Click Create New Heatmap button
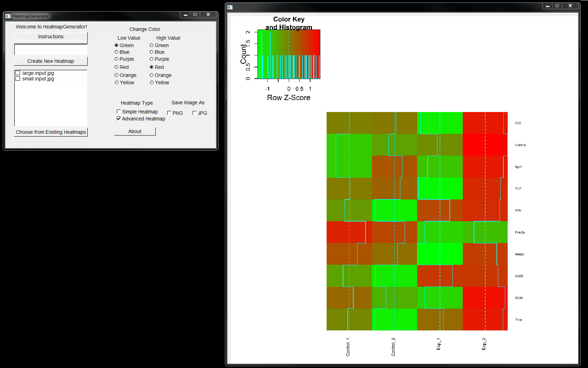This screenshot has width=588, height=368. click(51, 61)
